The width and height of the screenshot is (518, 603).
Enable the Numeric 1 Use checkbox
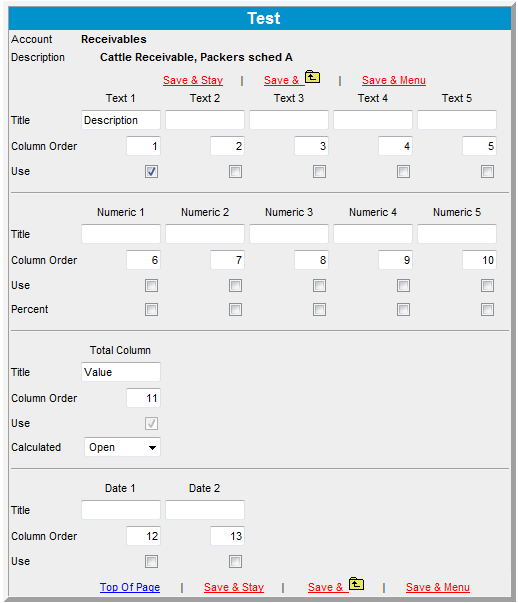point(152,286)
